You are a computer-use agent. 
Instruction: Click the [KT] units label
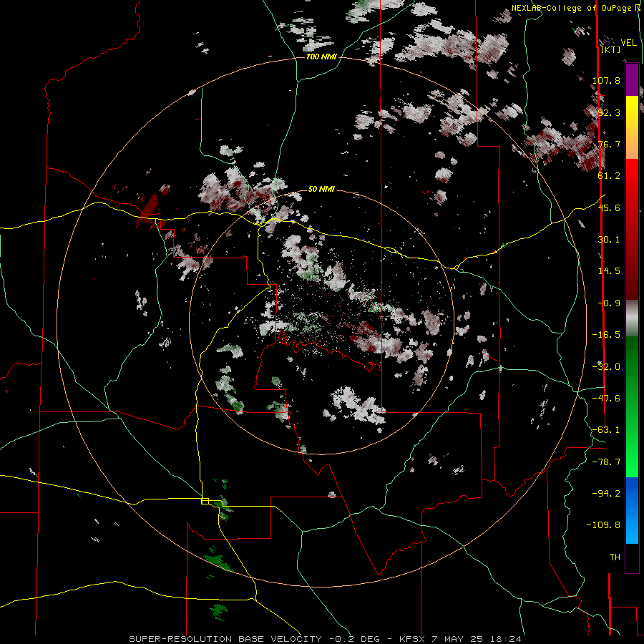611,49
